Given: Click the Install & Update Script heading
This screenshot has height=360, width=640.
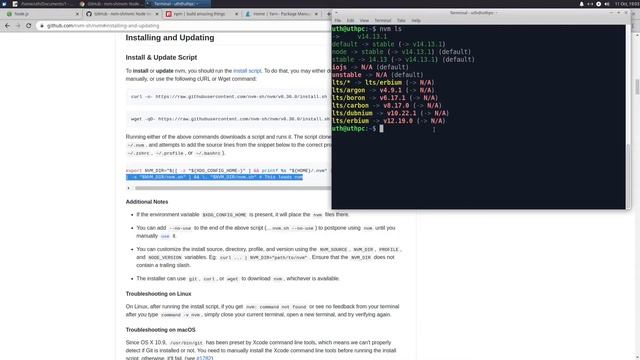Looking at the screenshot, I should point(161,58).
